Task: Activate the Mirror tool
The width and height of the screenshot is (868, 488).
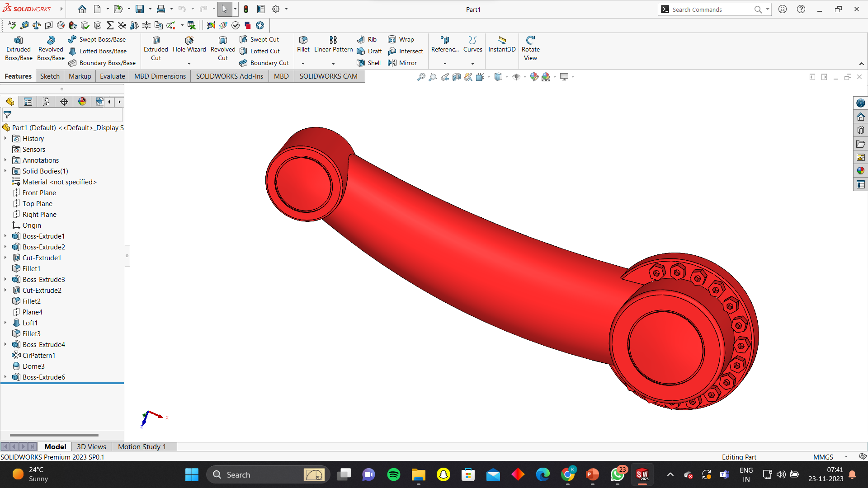Action: pyautogui.click(x=392, y=63)
